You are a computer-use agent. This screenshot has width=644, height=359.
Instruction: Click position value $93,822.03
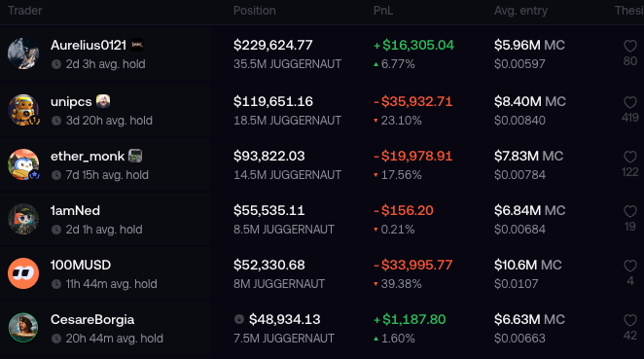[269, 156]
